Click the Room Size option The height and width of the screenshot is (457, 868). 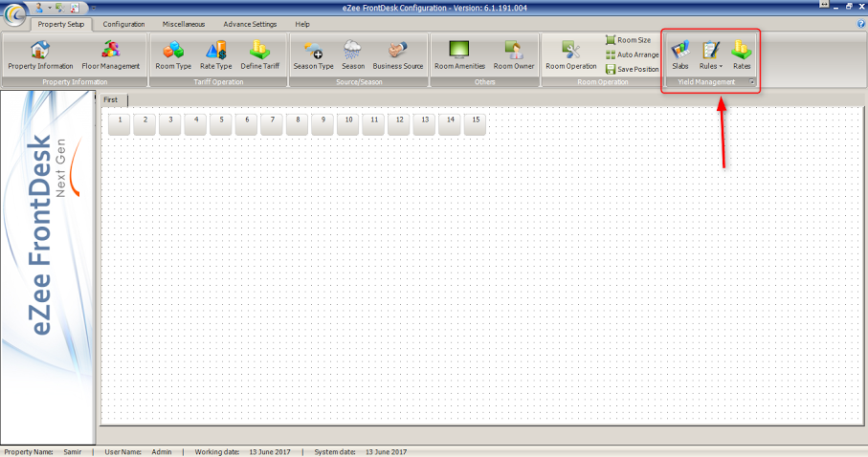(629, 40)
